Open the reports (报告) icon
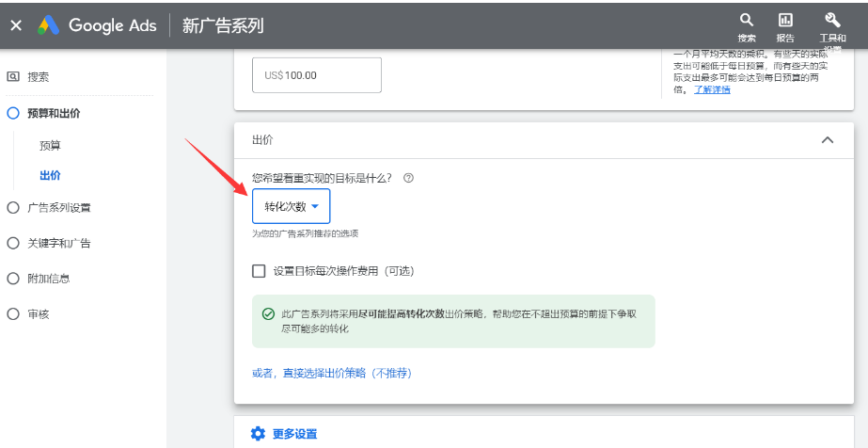Screen dimensions: 868x448 [x=785, y=20]
